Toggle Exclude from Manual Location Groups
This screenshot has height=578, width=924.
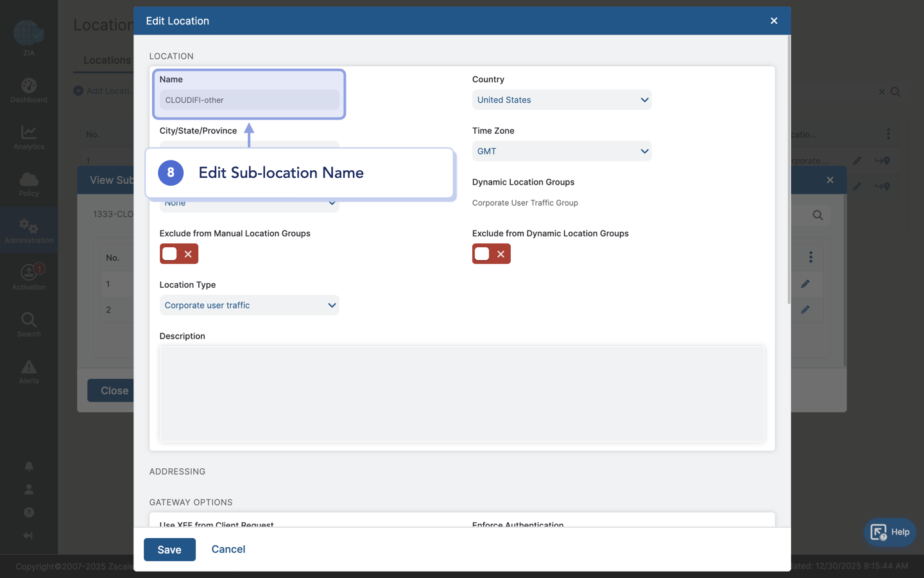tap(178, 254)
